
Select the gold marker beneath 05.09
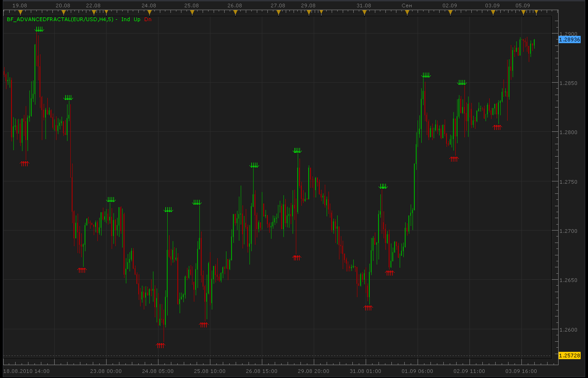point(523,12)
